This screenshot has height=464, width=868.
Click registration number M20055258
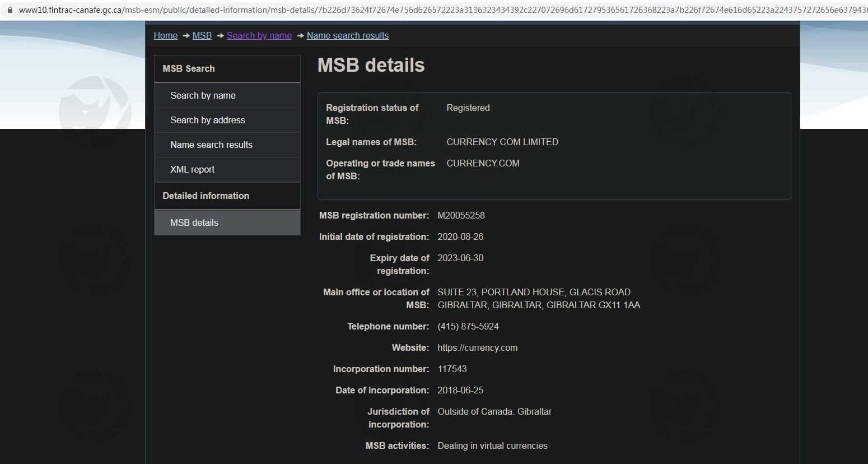point(461,215)
